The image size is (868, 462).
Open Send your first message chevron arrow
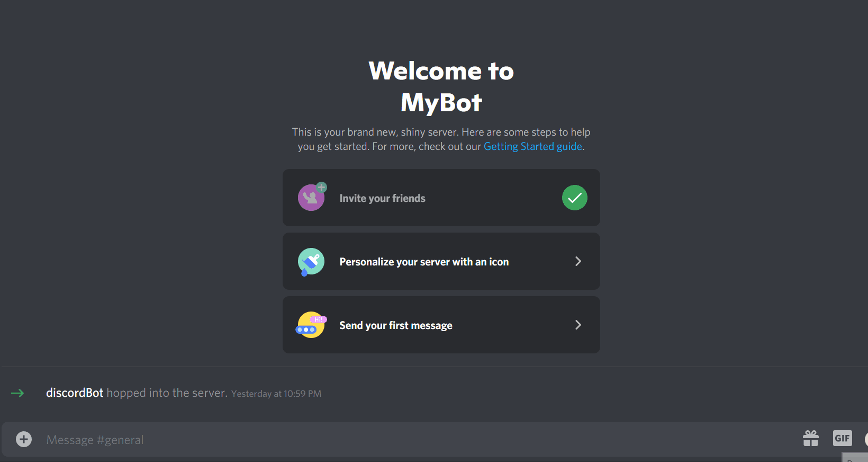578,325
